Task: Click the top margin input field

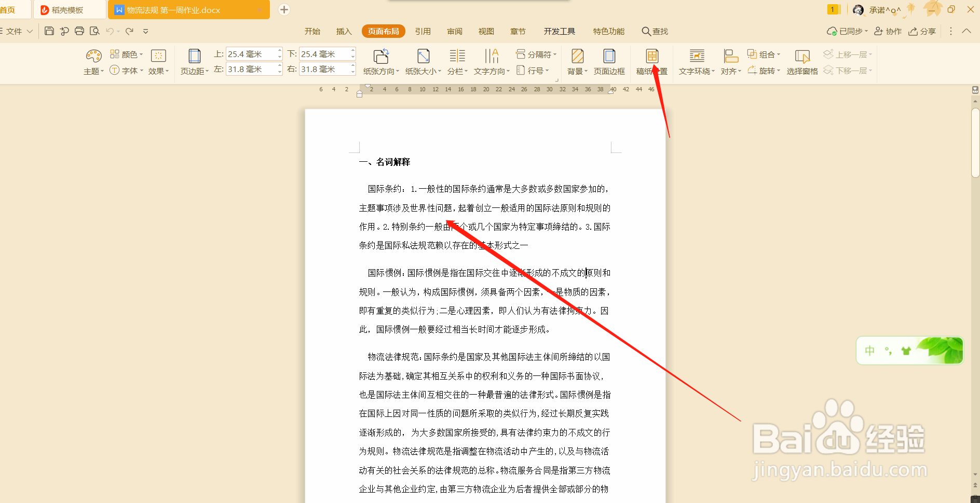Action: click(x=251, y=54)
